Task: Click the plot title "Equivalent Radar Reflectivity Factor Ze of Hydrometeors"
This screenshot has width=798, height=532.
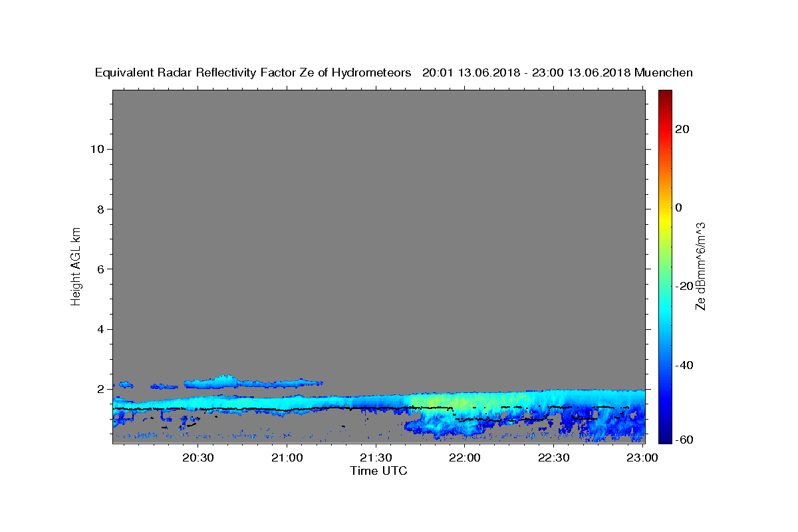Action: pos(253,73)
